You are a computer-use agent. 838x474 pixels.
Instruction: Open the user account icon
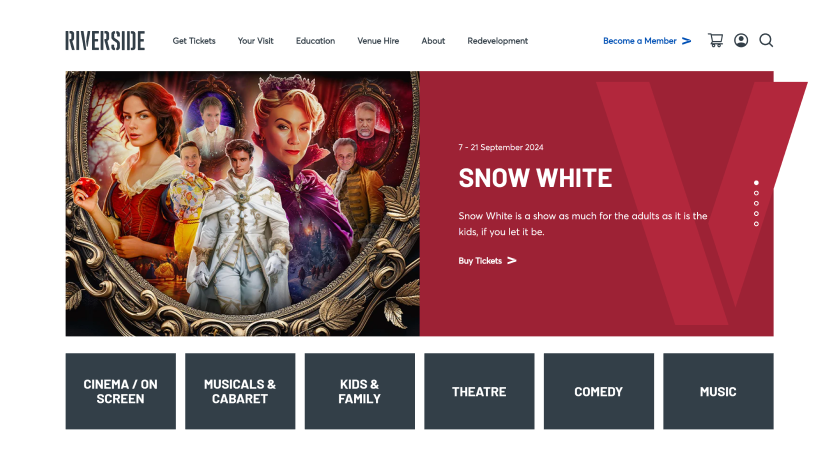(x=741, y=41)
